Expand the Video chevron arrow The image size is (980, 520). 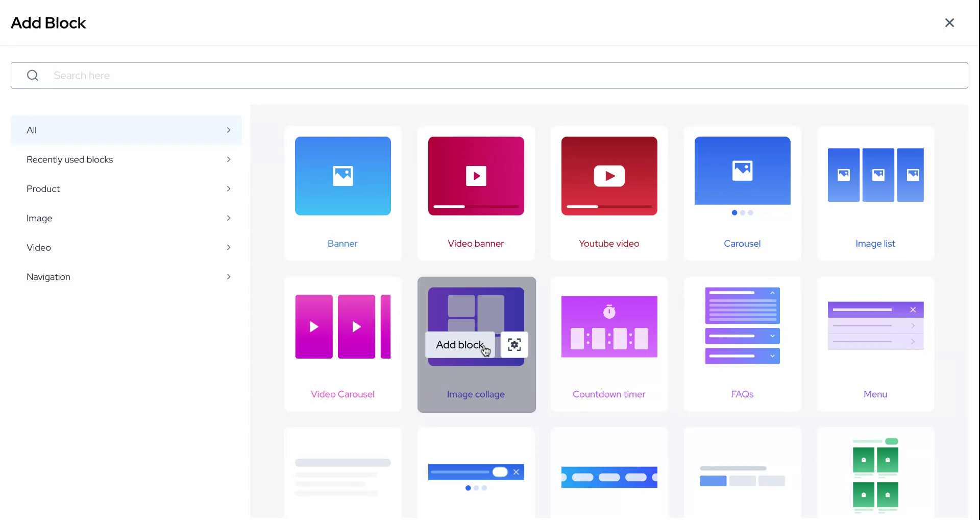pos(229,247)
